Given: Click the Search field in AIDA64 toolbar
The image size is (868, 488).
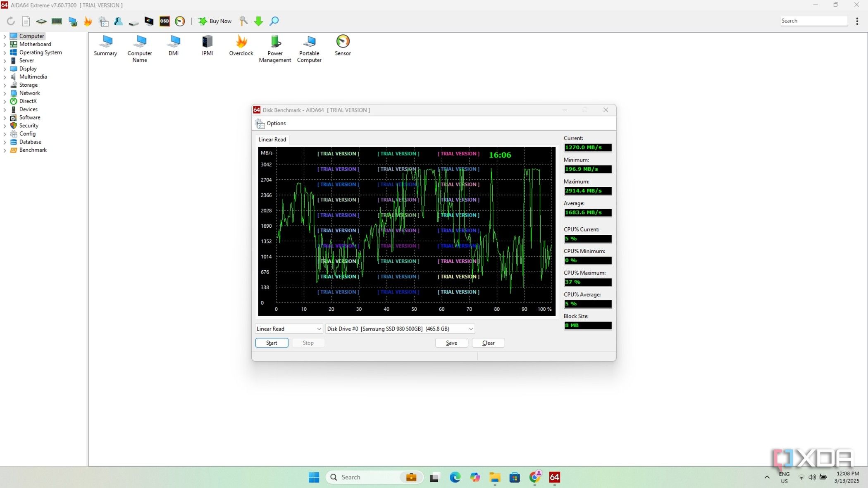Looking at the screenshot, I should click(813, 21).
